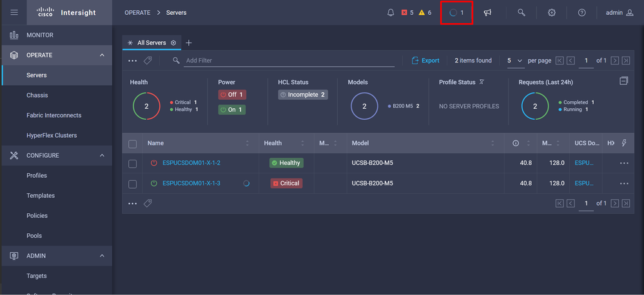Open Targets in the sidebar
644x295 pixels.
coord(57,276)
